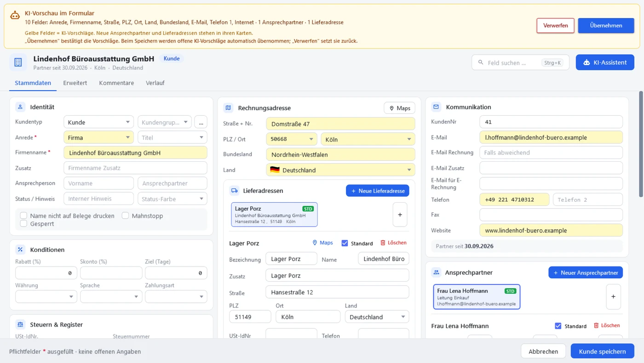Uncheck Standard for Lager Porz
This screenshot has height=363, width=644.
[345, 243]
